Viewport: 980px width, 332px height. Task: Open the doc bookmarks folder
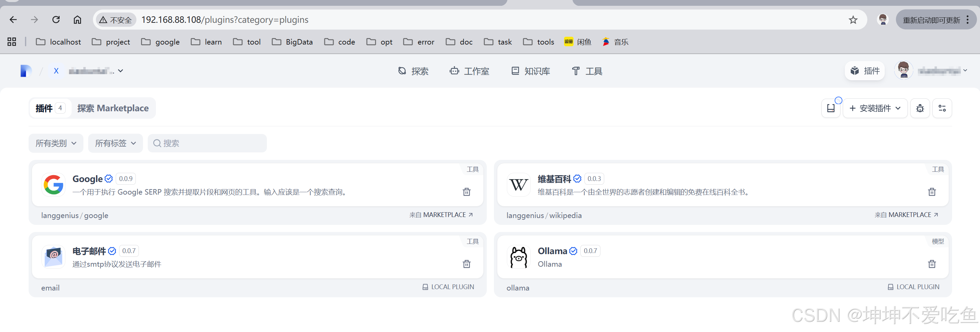459,42
